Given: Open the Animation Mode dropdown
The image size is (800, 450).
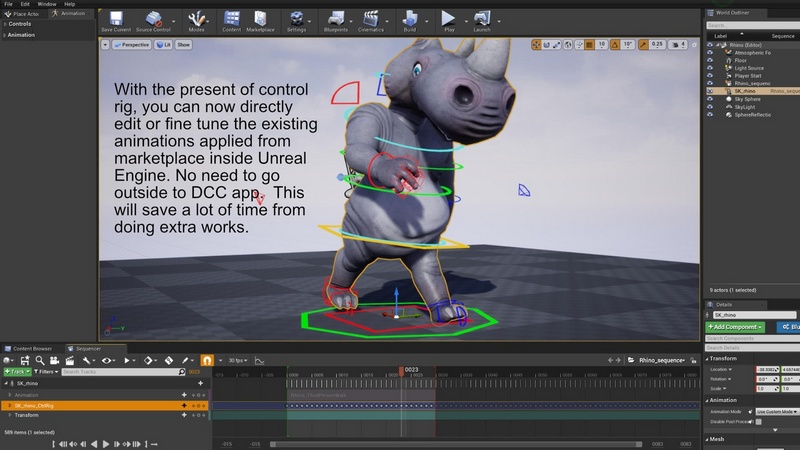Looking at the screenshot, I should 776,411.
